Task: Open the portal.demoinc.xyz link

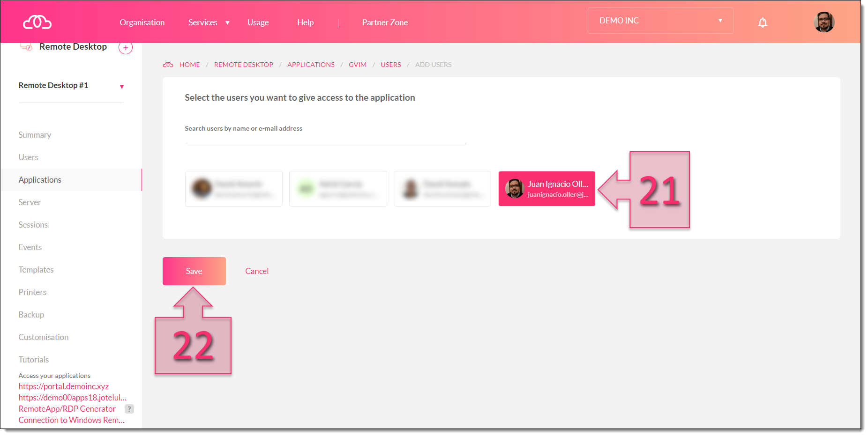Action: (x=64, y=386)
